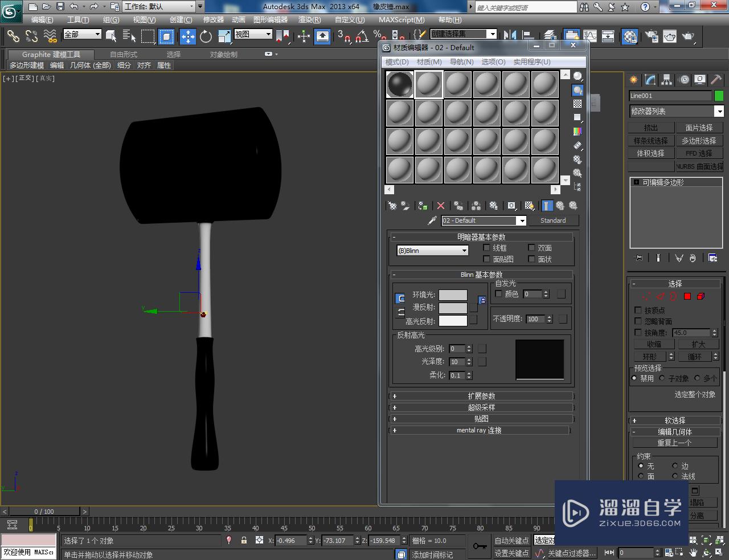Screen dimensions: 729x560
Task: Click the 挤出 modifier button
Action: point(651,128)
